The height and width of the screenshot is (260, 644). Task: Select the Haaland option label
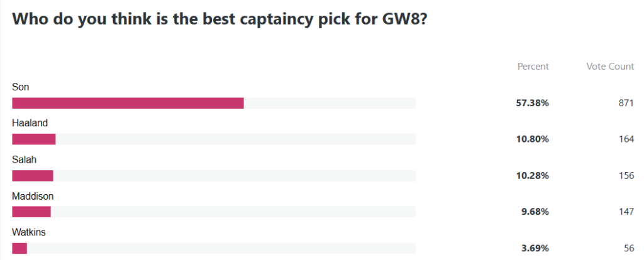click(30, 123)
